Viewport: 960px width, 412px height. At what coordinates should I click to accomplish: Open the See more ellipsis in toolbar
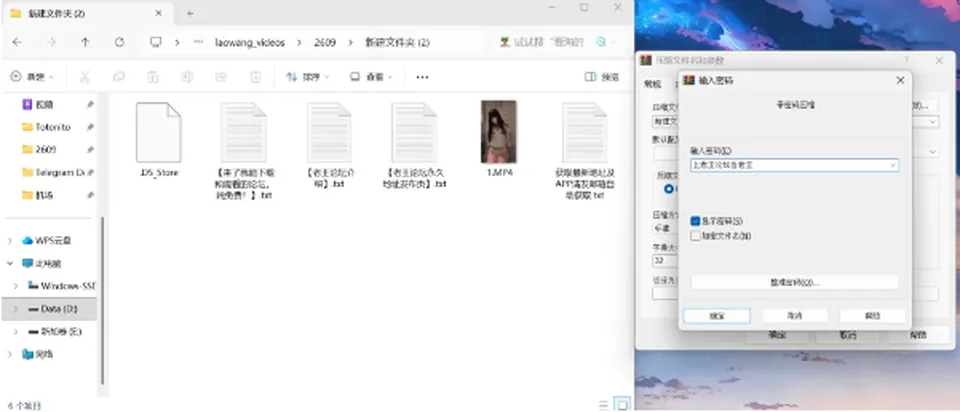[x=422, y=77]
